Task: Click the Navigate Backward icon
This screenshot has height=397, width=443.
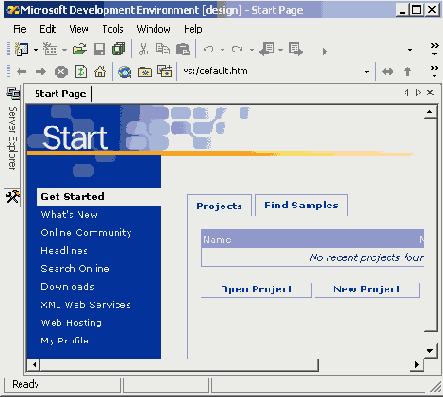Action: click(x=267, y=49)
